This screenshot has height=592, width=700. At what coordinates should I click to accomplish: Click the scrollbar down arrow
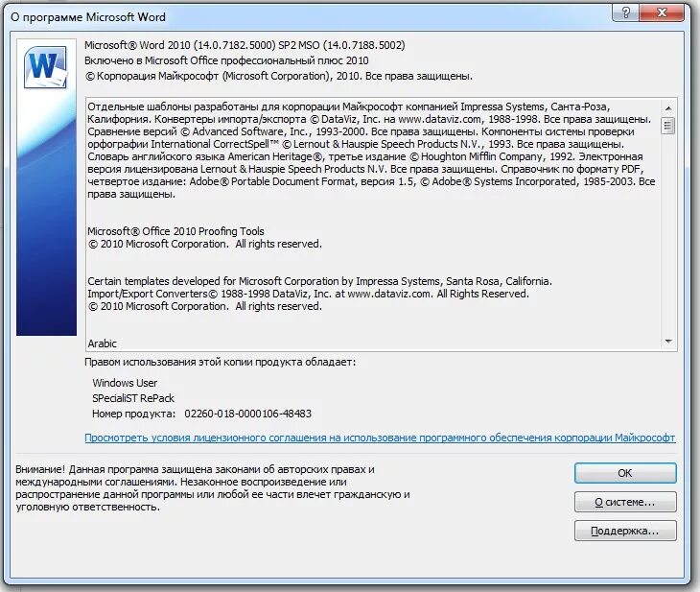point(667,342)
